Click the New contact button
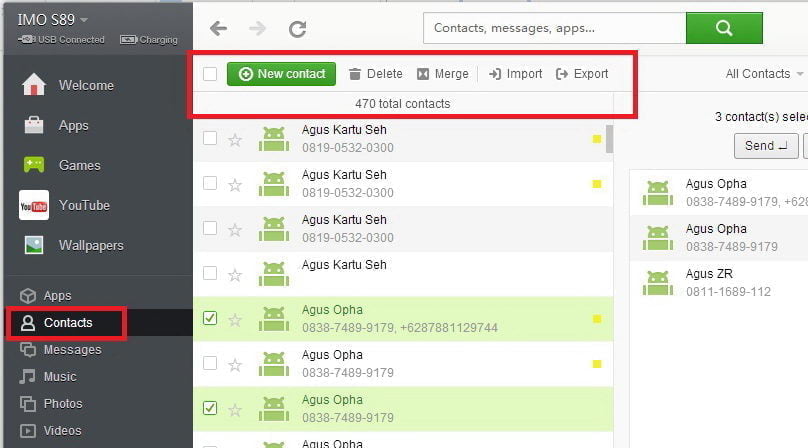Image resolution: width=808 pixels, height=448 pixels. tap(281, 74)
